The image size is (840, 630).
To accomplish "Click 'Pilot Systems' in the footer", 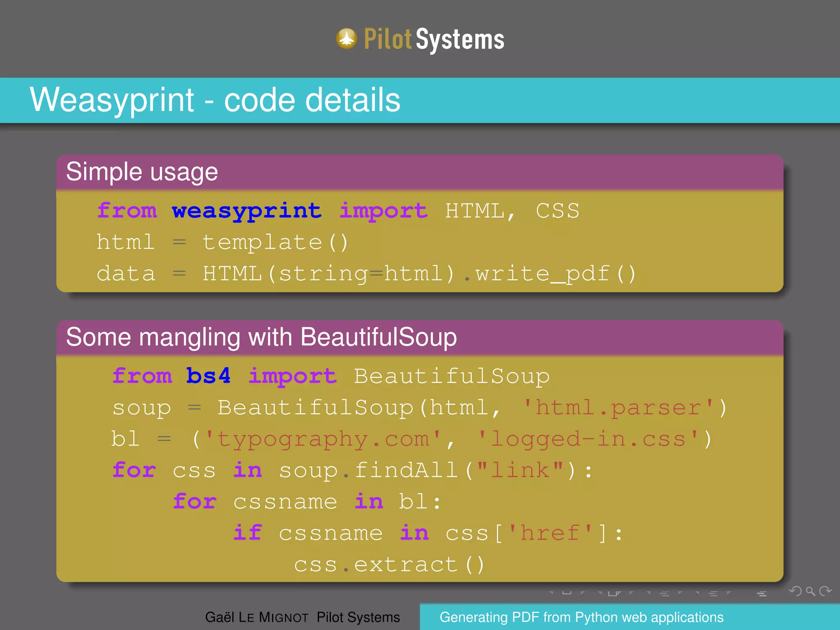I will pyautogui.click(x=358, y=617).
